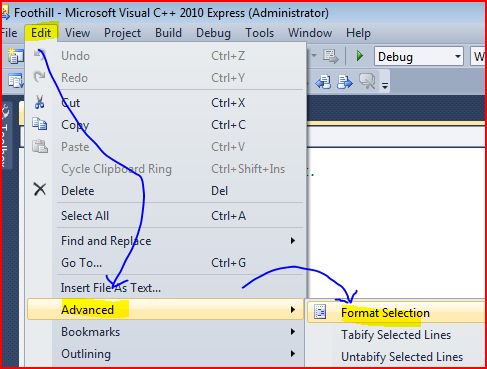
Task: Click the green Start Debugging arrow
Action: click(360, 56)
